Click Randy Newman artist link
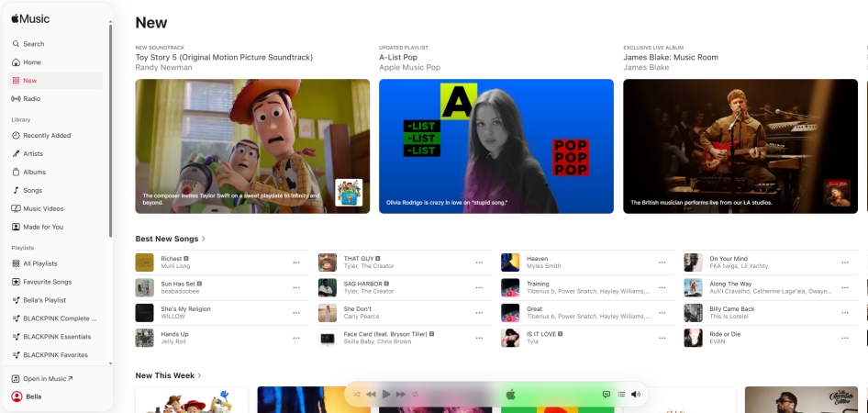The image size is (868, 413). (164, 68)
